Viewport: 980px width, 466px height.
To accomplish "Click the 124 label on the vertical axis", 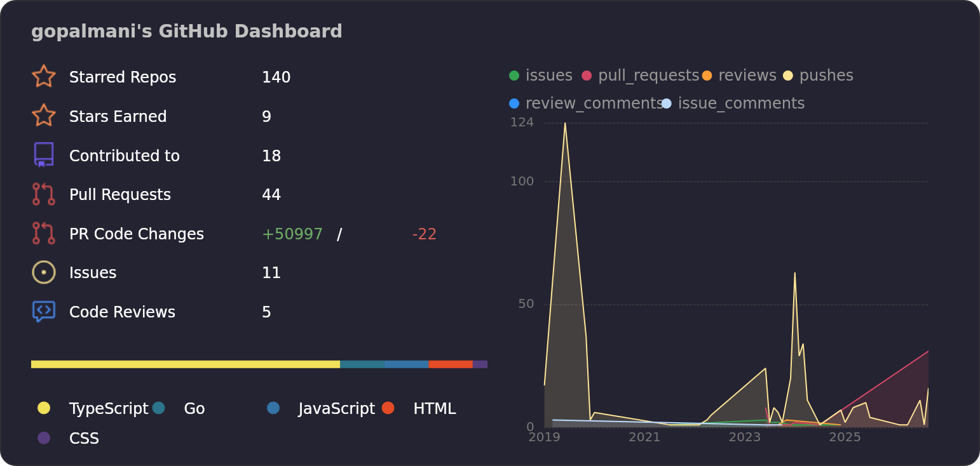I will 522,122.
